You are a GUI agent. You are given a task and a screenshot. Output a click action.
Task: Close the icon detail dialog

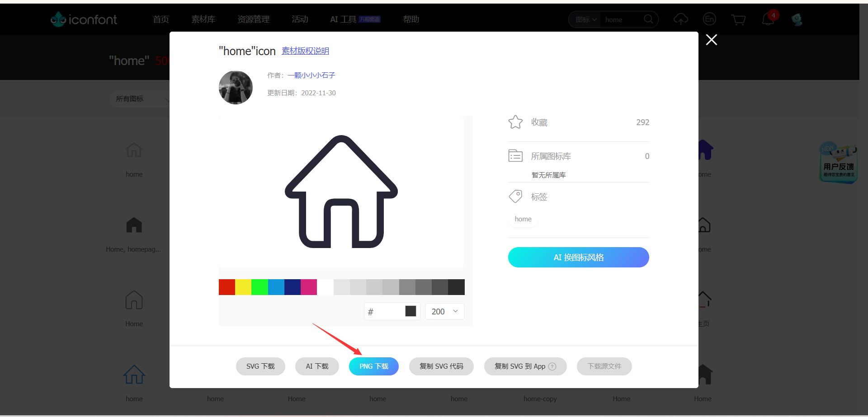pos(712,40)
